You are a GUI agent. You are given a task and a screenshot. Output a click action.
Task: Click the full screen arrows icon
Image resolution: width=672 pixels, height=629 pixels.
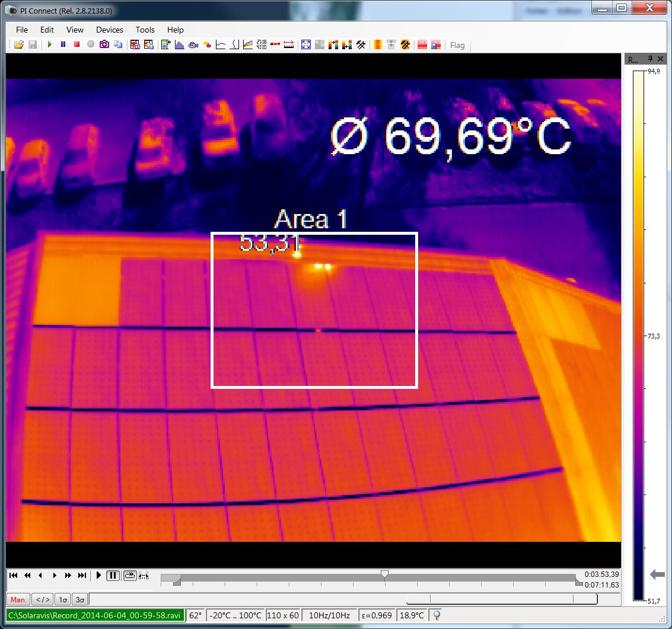point(305,44)
